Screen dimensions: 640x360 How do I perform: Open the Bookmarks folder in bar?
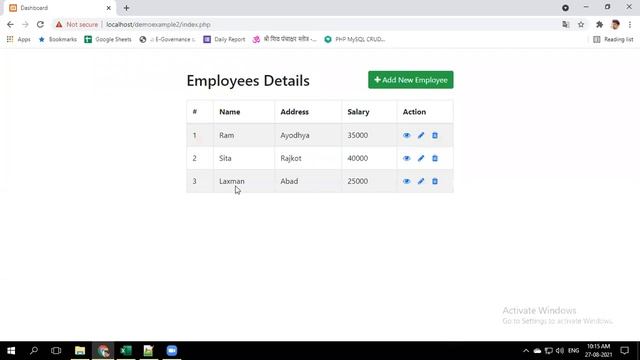tap(57, 39)
